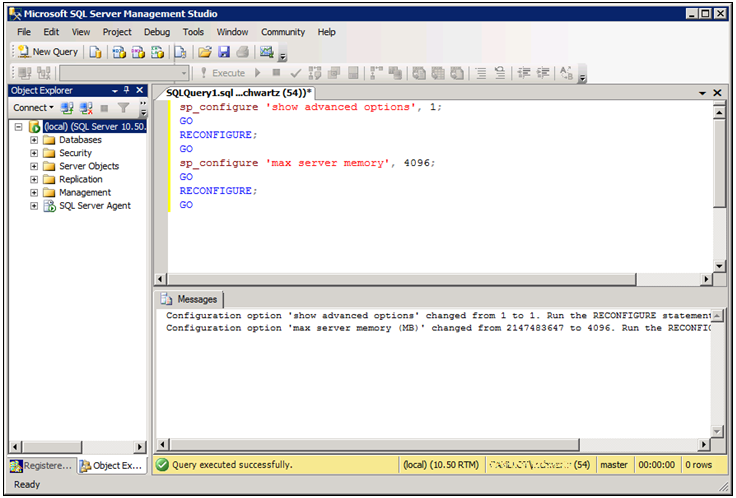Select the SQLQuery1.sql document tab
The image size is (736, 498).
pos(238,93)
